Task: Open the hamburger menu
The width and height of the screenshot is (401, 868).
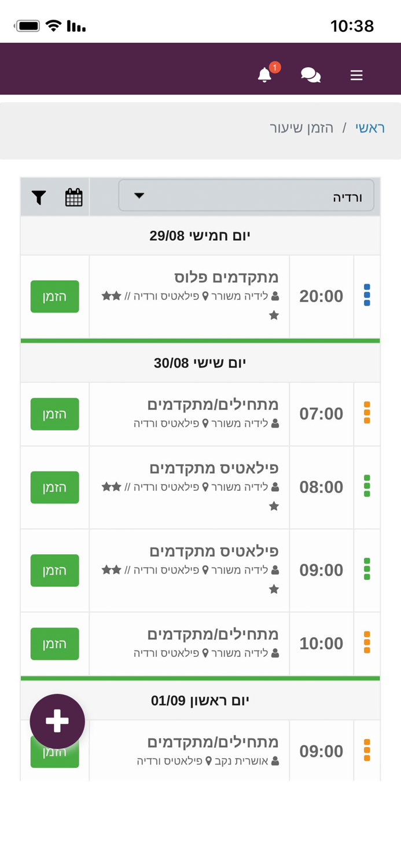Action: (x=356, y=75)
